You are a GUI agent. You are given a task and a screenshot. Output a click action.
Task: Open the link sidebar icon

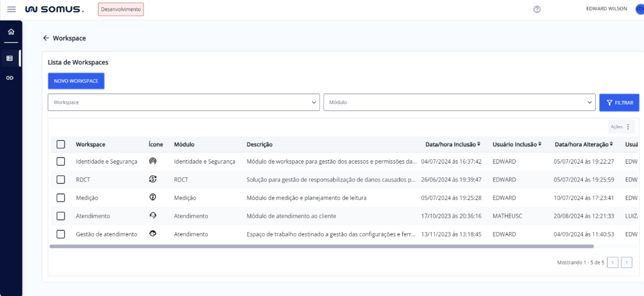click(x=10, y=77)
